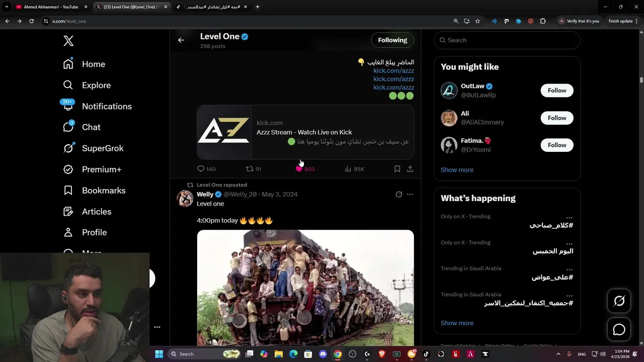Viewport: 644px width, 362px height.
Task: Open Profile in the sidebar
Action: click(86, 233)
